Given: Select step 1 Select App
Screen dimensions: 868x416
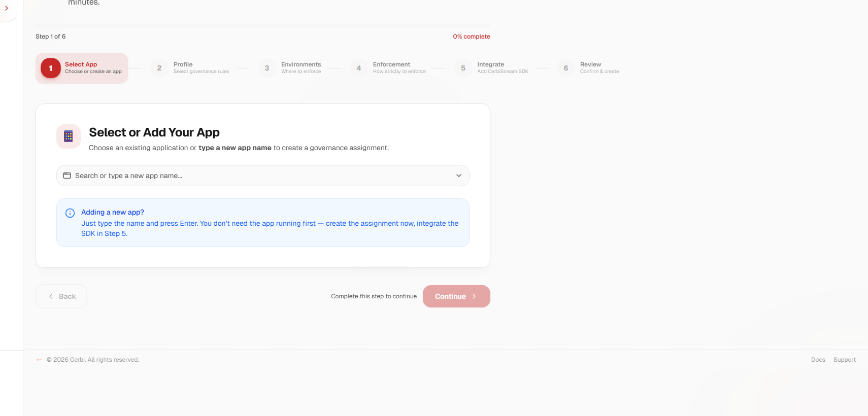Looking at the screenshot, I should point(82,68).
